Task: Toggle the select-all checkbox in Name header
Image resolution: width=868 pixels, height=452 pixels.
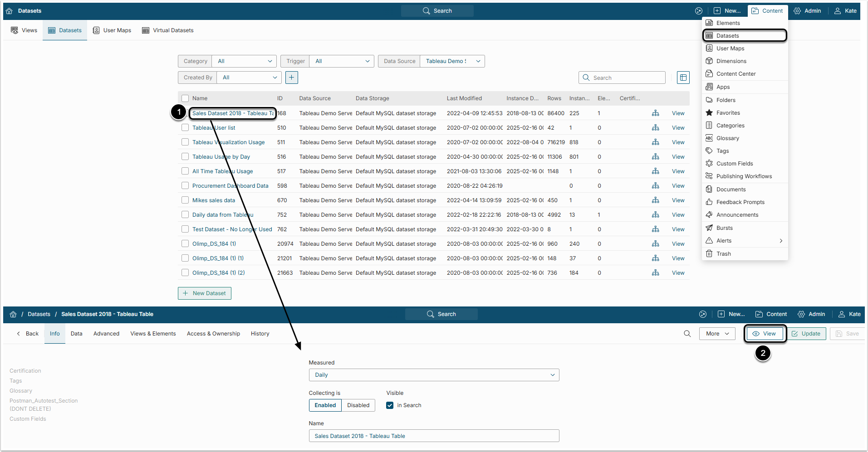Action: pyautogui.click(x=185, y=98)
